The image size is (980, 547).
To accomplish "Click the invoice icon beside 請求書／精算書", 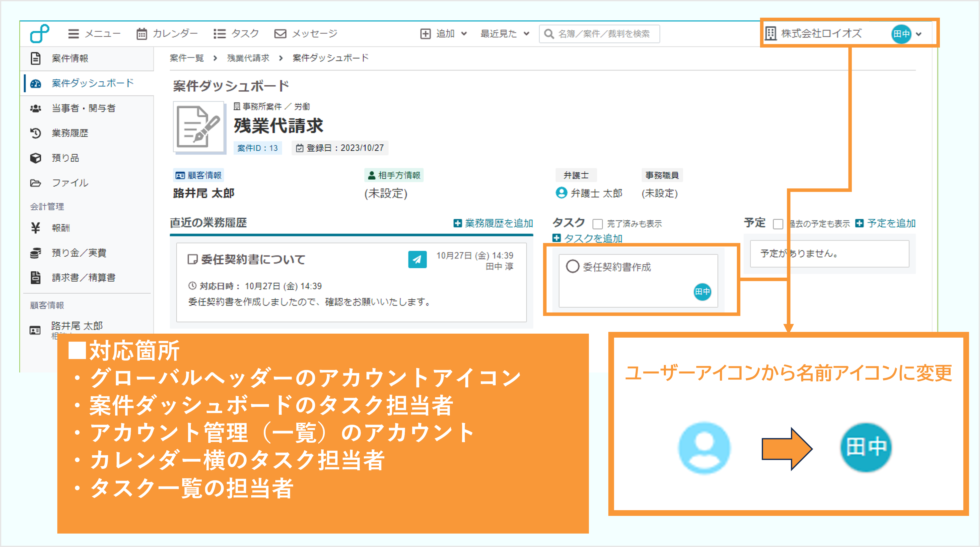I will pos(35,278).
